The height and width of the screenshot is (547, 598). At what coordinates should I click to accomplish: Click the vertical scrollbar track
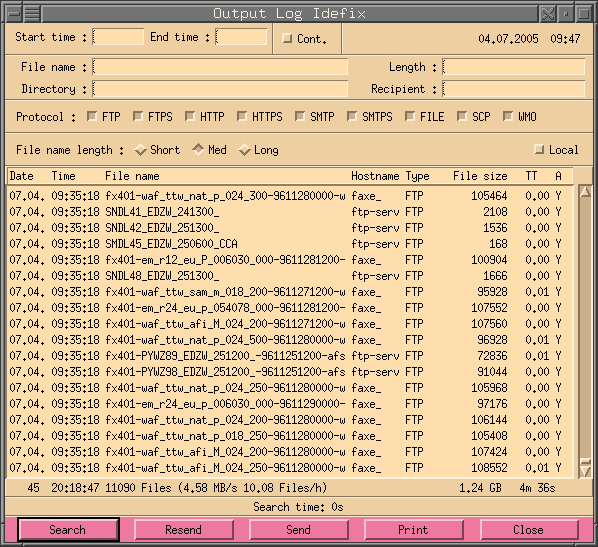click(585, 328)
